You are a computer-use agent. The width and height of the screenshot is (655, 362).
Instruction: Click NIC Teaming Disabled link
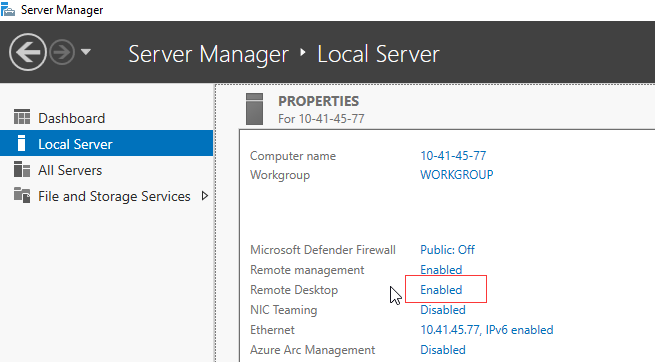click(443, 310)
